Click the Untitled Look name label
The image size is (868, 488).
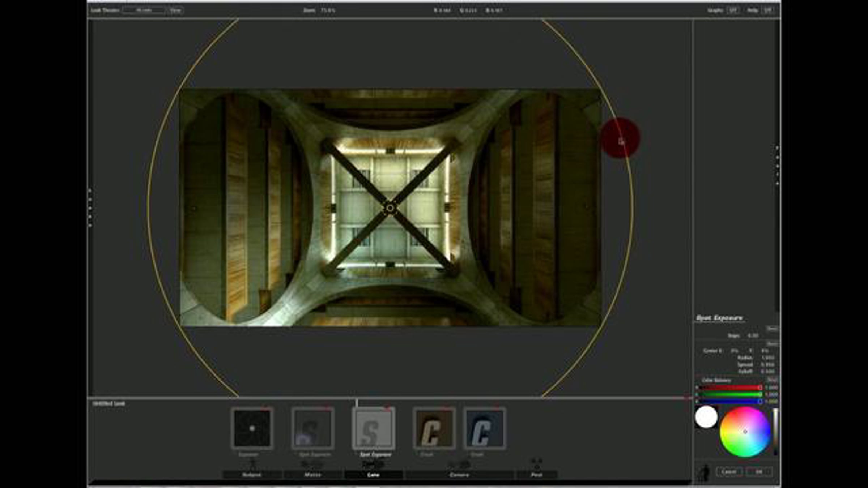tap(109, 403)
